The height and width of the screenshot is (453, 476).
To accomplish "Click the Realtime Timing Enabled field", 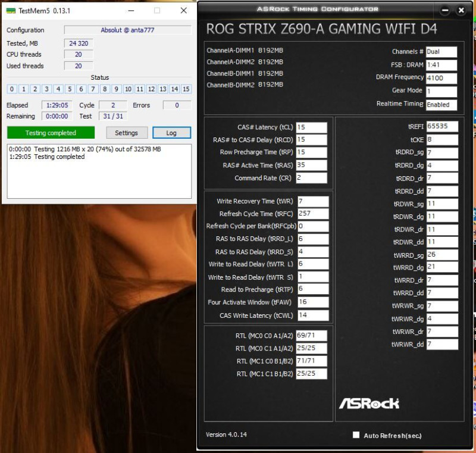I will click(441, 105).
